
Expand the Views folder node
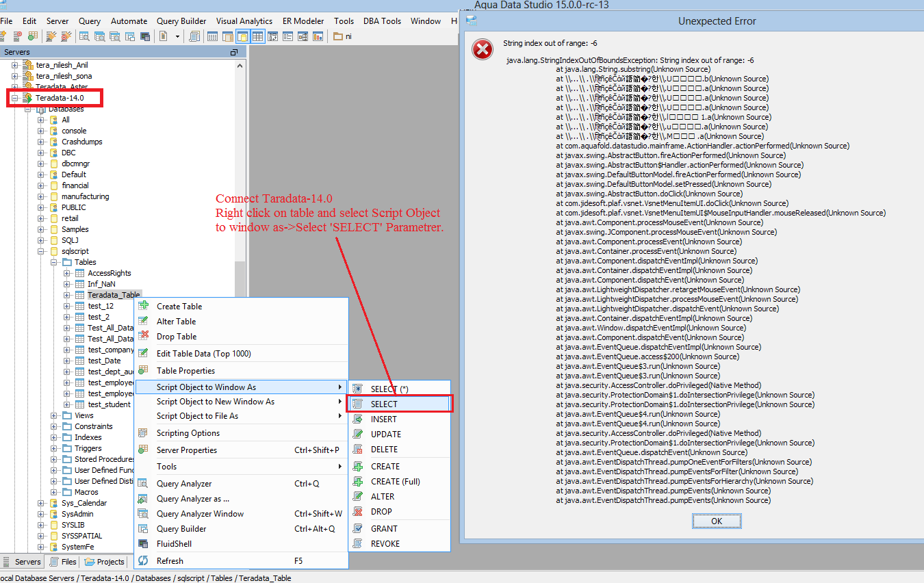tap(54, 415)
